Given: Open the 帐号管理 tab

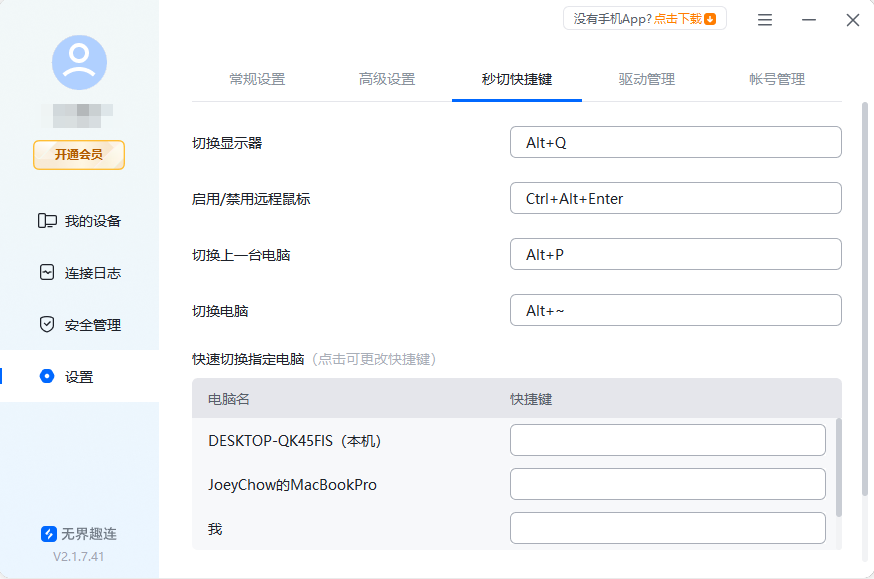Looking at the screenshot, I should click(776, 80).
